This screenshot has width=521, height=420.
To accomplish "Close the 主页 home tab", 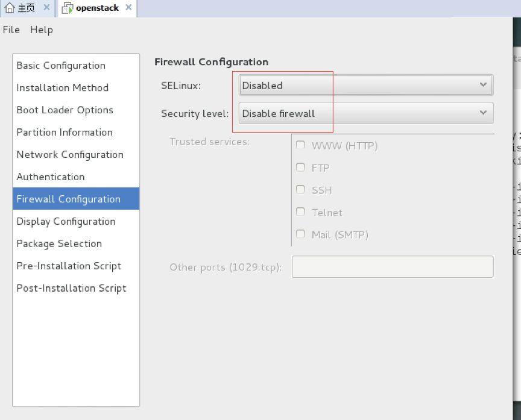I will (47, 8).
